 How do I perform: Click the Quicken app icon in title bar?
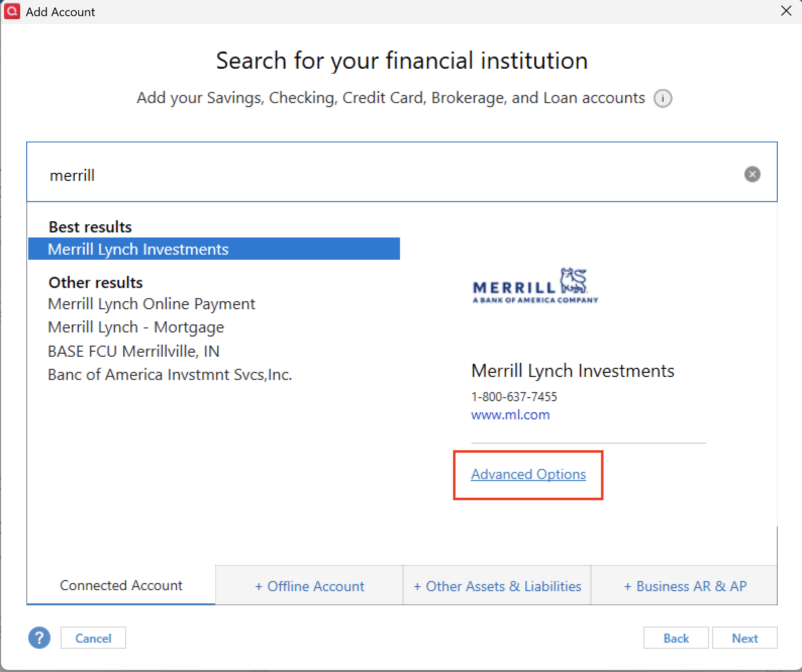tap(12, 11)
